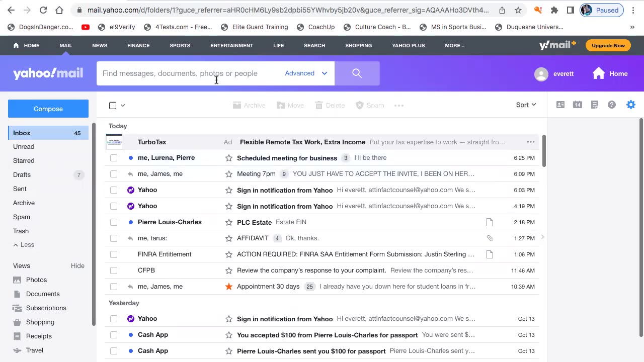Go to the SPORTS tab

(x=180, y=45)
